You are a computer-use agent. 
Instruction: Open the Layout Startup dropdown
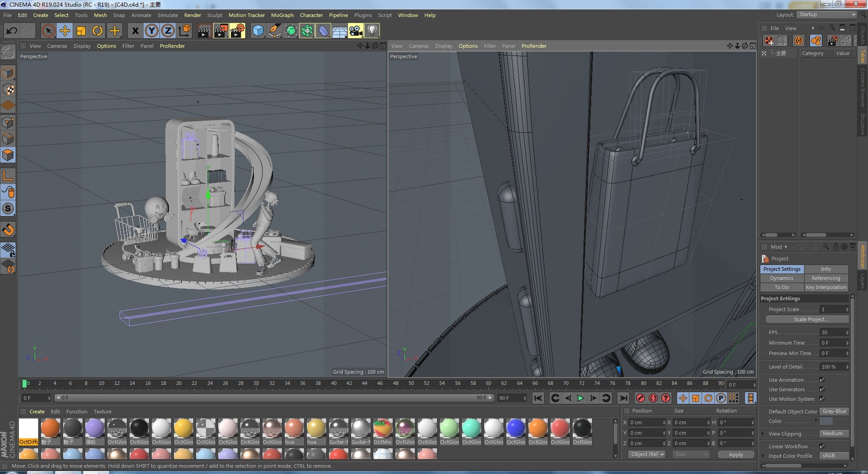pyautogui.click(x=827, y=14)
